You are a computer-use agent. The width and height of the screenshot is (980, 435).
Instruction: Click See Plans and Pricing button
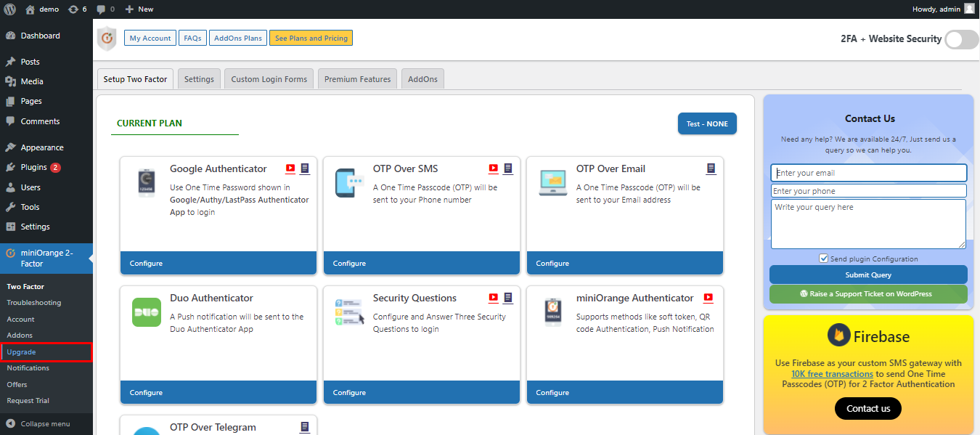click(x=311, y=38)
